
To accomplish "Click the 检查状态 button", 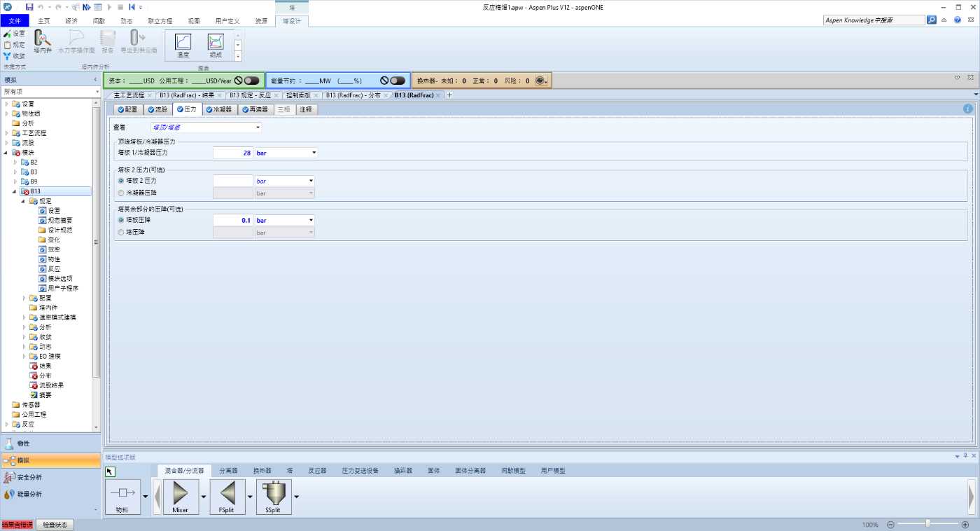I will tap(55, 525).
